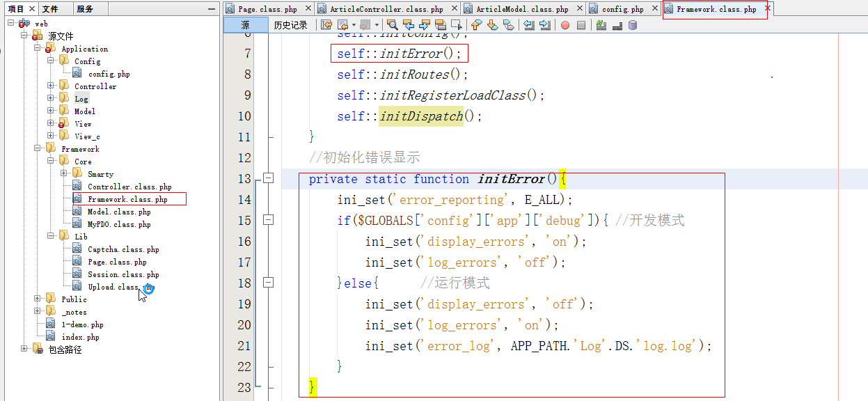The image size is (868, 401).
Task: Click the Shift Line Right icon
Action: 544,25
